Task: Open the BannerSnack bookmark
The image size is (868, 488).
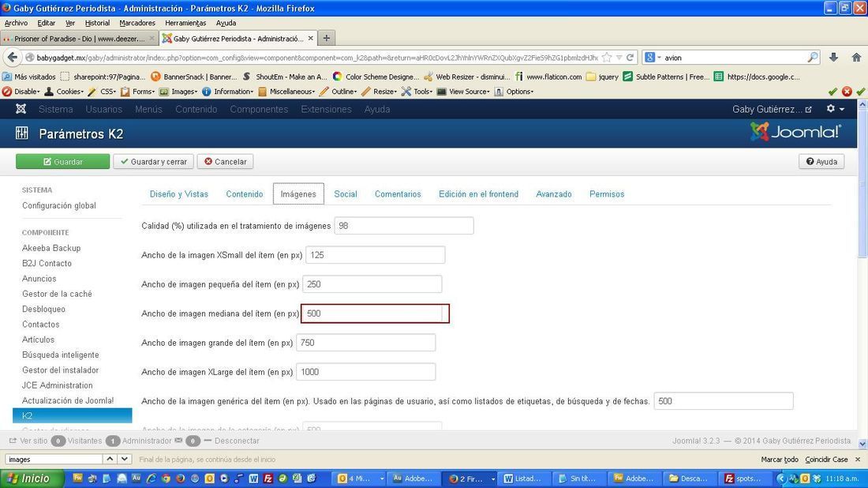Action: coord(194,77)
